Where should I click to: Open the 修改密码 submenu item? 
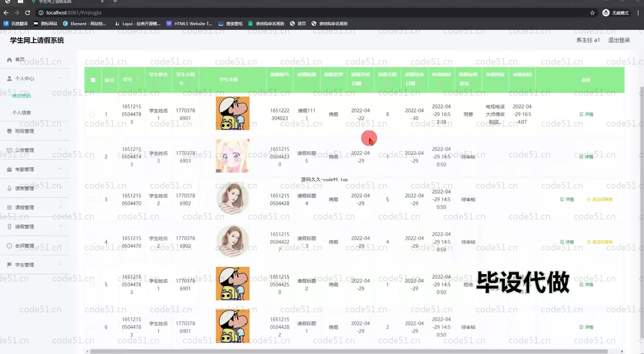coord(21,96)
